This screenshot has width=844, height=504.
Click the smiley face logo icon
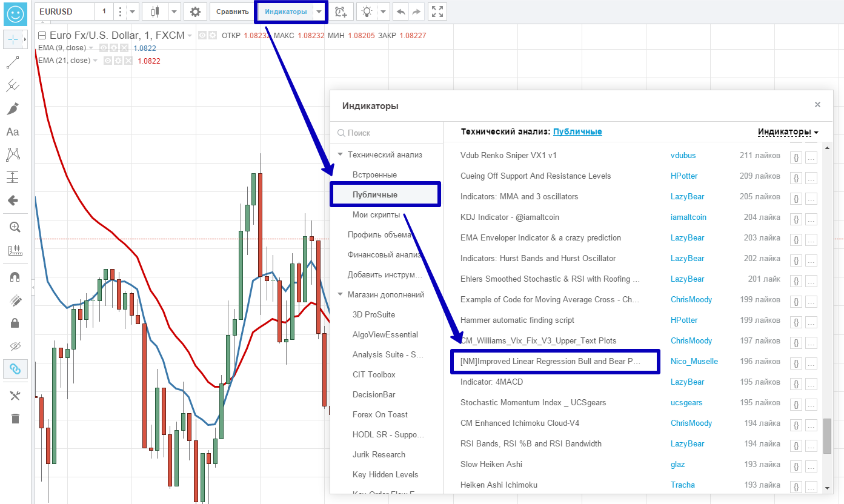pos(16,14)
